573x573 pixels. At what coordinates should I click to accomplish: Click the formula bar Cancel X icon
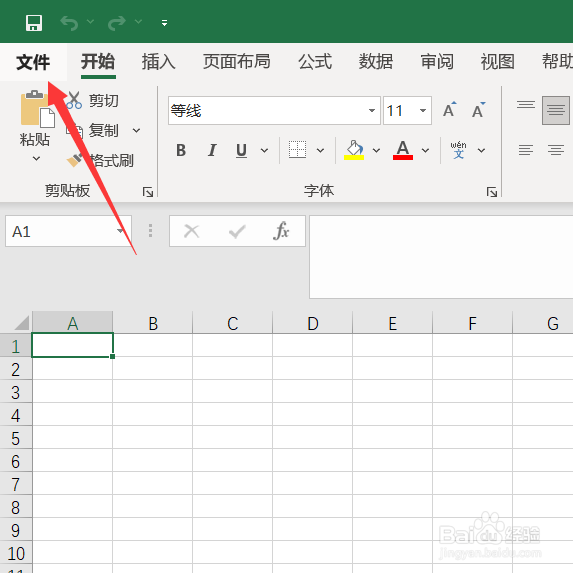click(191, 231)
